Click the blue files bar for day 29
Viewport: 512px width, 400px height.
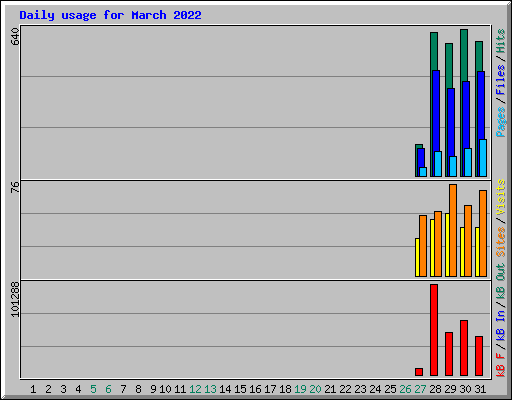tap(451, 122)
